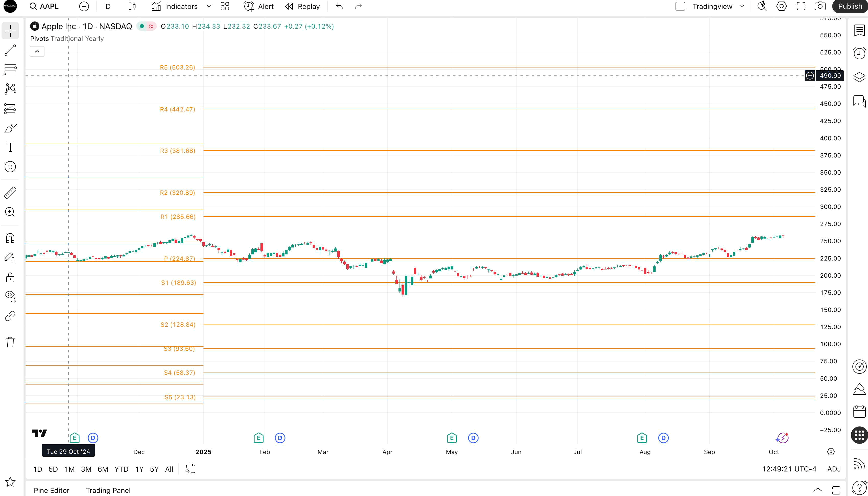This screenshot has height=496, width=868.
Task: Open the alerts clock icon in right sidebar
Action: 859,53
